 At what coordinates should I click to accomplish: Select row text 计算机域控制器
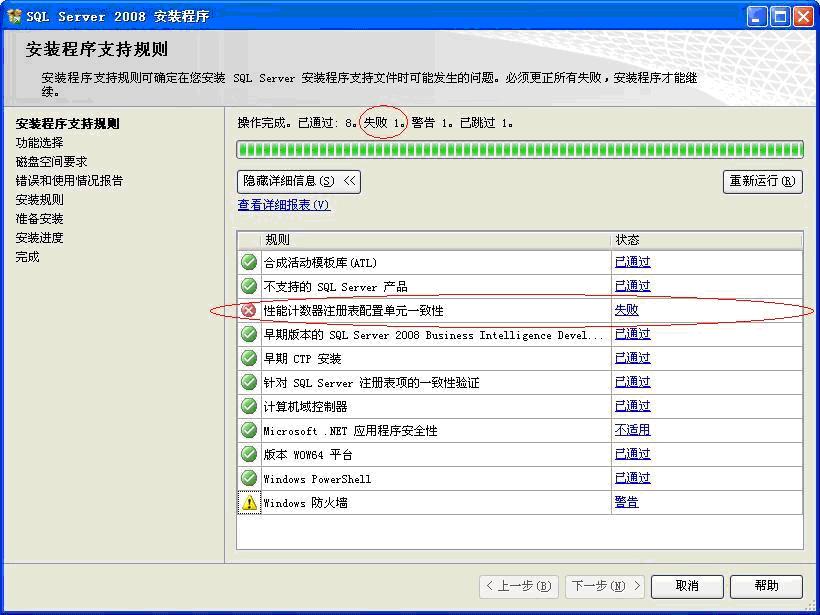(305, 407)
